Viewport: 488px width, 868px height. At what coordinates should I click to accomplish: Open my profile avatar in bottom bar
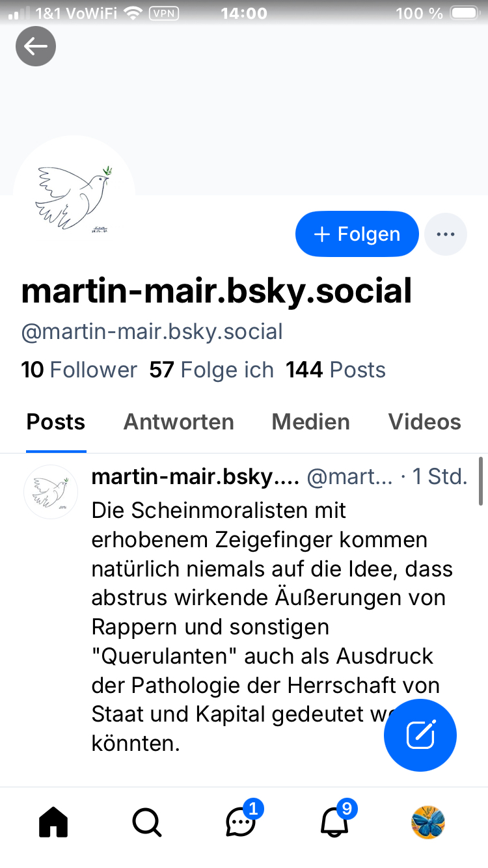click(x=428, y=822)
